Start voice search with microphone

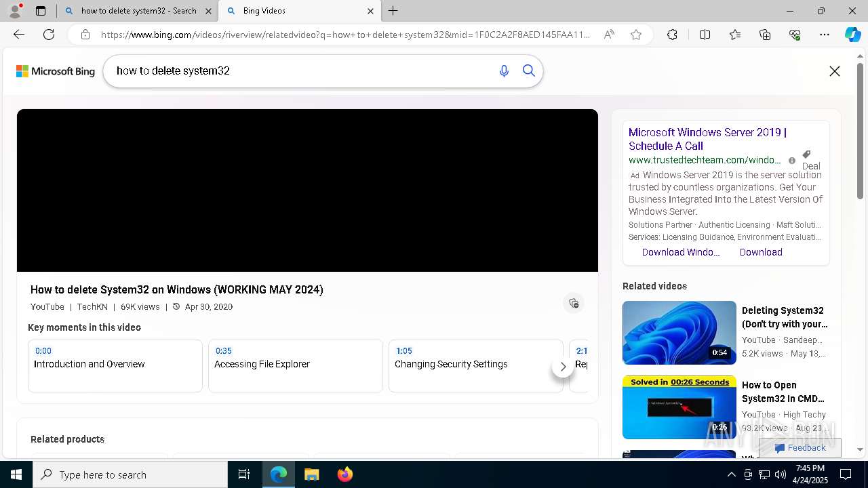[504, 71]
